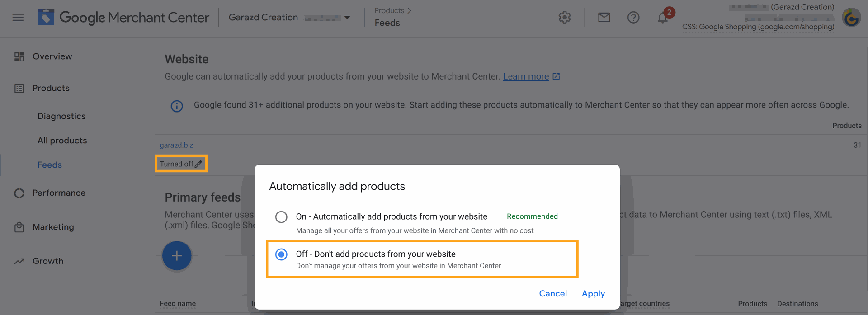
Task: Click Cancel in the dialog
Action: click(553, 294)
